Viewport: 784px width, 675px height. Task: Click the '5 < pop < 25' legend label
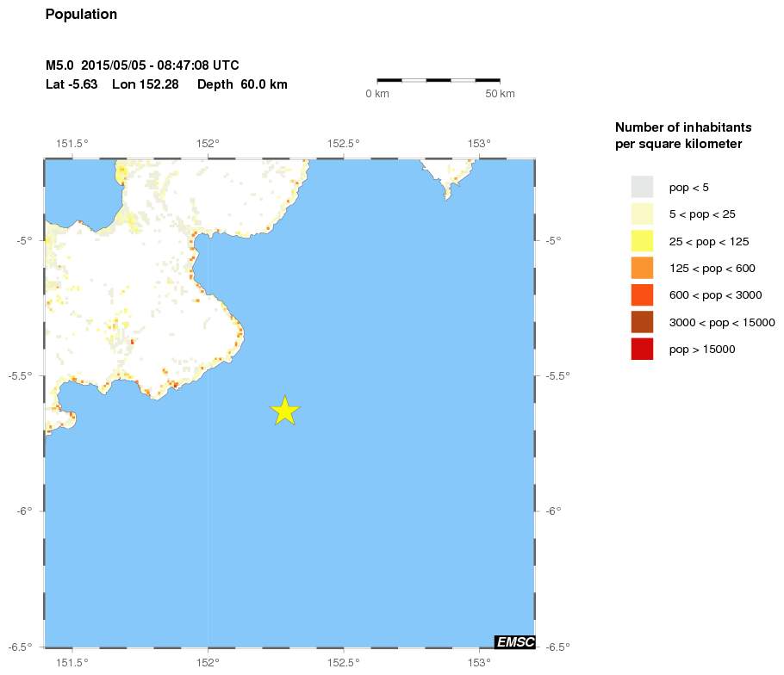pos(702,215)
